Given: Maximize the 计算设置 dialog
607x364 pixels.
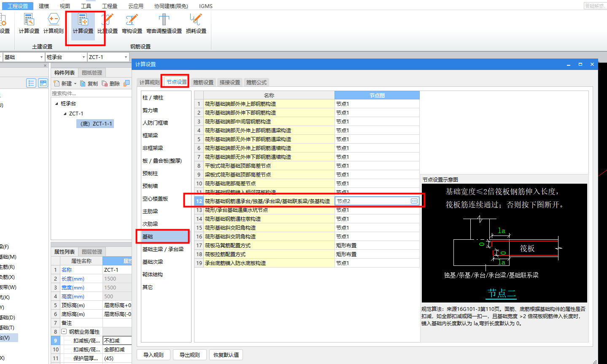Looking at the screenshot, I should pos(580,64).
